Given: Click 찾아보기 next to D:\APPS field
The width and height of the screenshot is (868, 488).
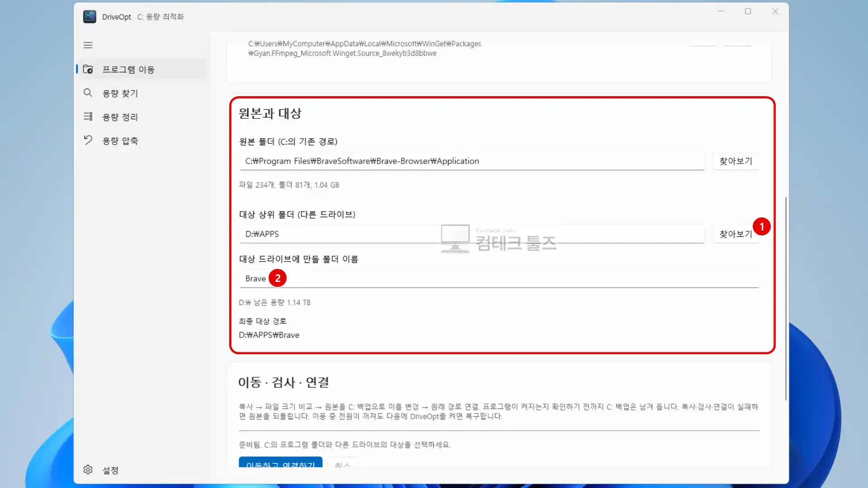Looking at the screenshot, I should (x=736, y=234).
